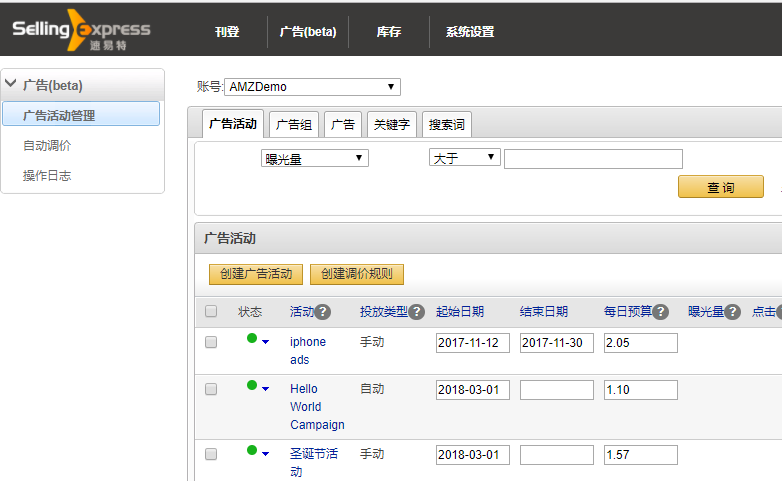The image size is (782, 481).
Task: Click end date field showing 2017-11-30
Action: click(557, 343)
